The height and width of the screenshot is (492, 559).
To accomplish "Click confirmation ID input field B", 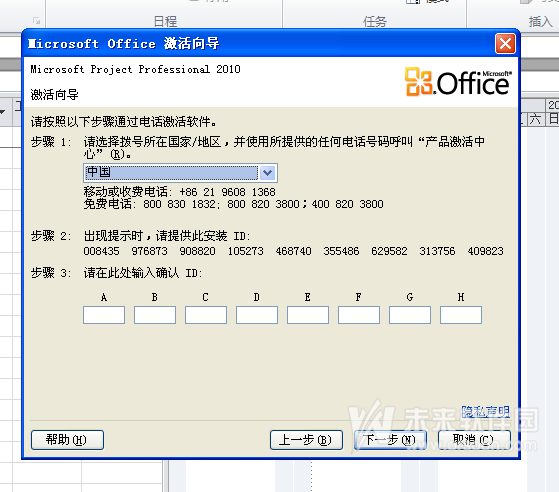I will [x=155, y=315].
